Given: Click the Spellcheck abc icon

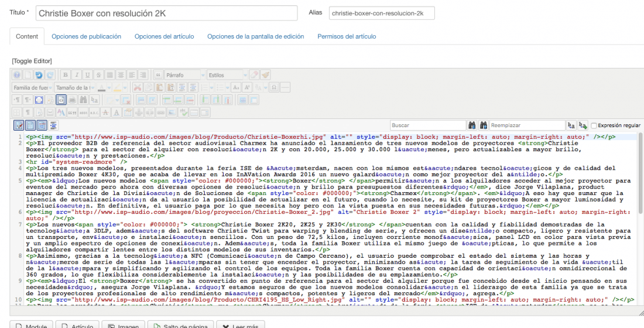Looking at the screenshot, I should coord(183,112).
